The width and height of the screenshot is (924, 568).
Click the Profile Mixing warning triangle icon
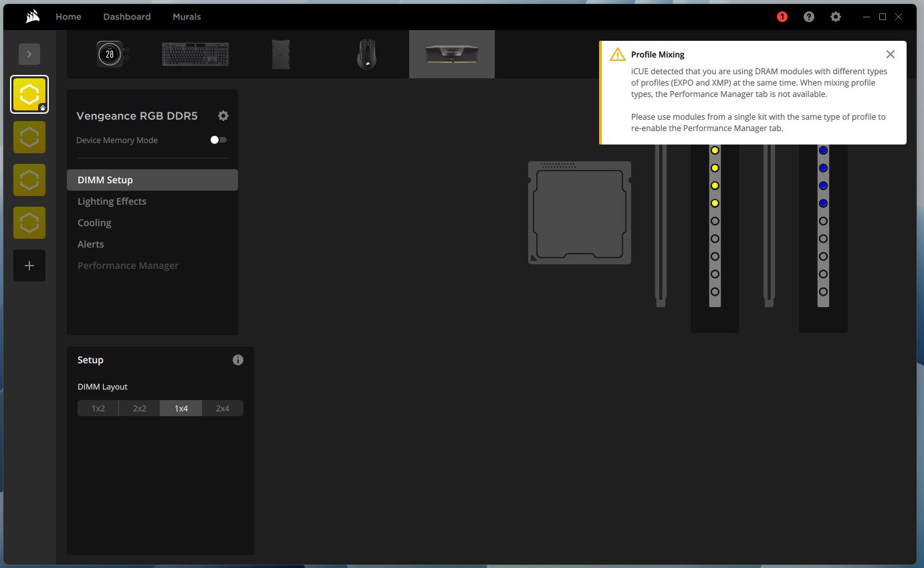(x=617, y=54)
